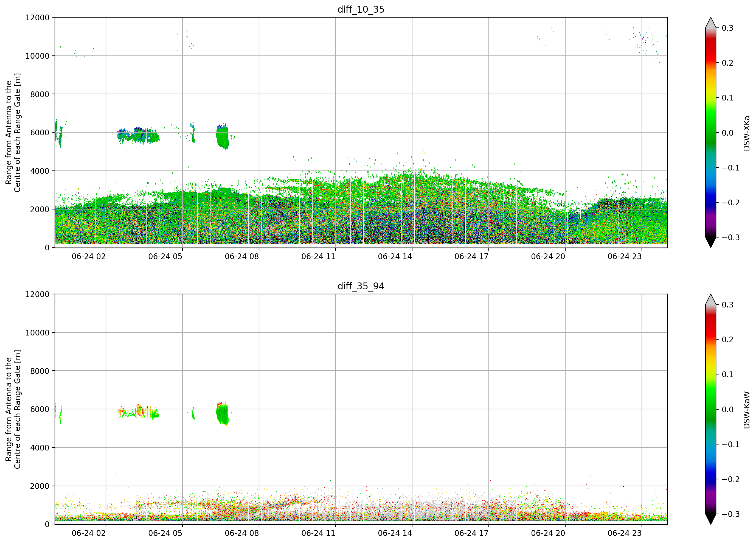Click the −0.1 tick on DSW-KaW colorbar

tap(731, 445)
